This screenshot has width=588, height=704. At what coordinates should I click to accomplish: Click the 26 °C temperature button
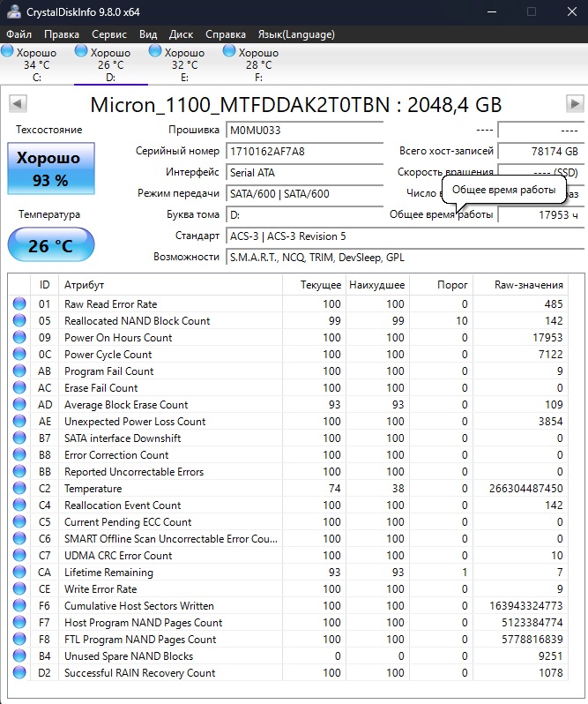pos(50,245)
